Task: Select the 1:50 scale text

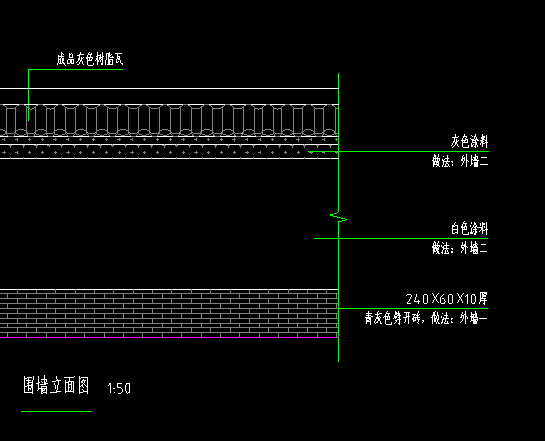Action: 119,388
